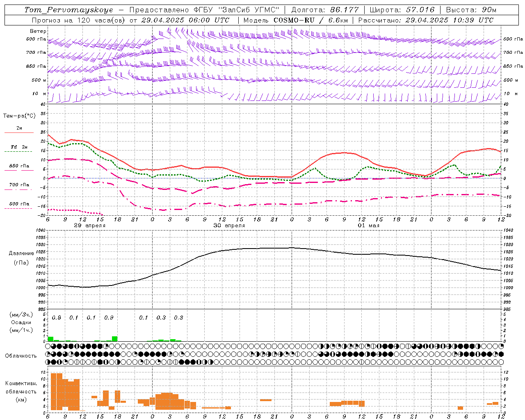
Task: Click the station name Tom_Pervomayskoye
Action: 68,10
